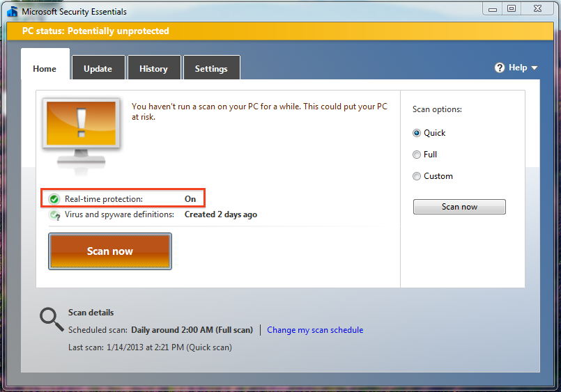
Task: Click the haven't run a scan warning message
Action: pyautogui.click(x=259, y=111)
